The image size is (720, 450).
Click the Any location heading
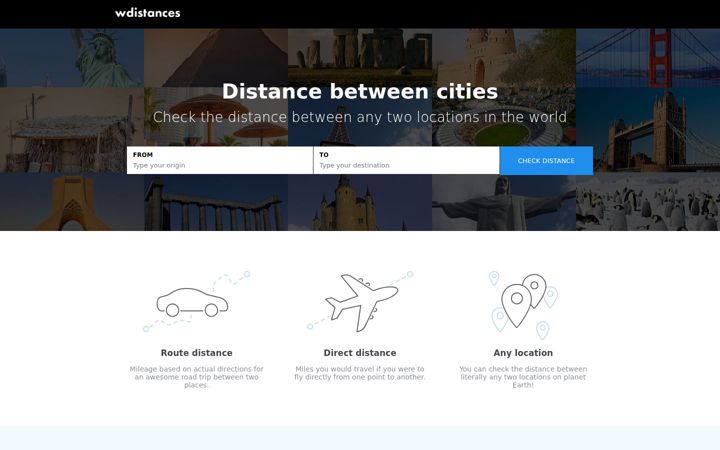[523, 353]
